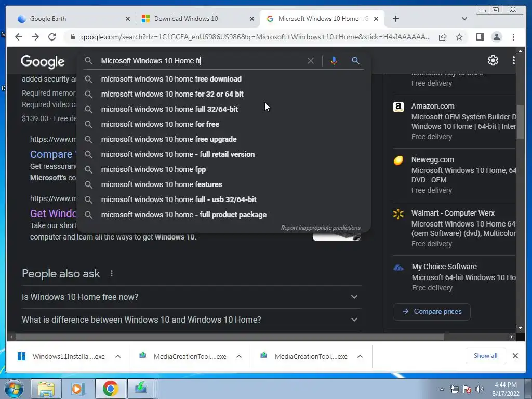Click Report inappropriate predictions link
The height and width of the screenshot is (399, 532).
click(x=320, y=228)
